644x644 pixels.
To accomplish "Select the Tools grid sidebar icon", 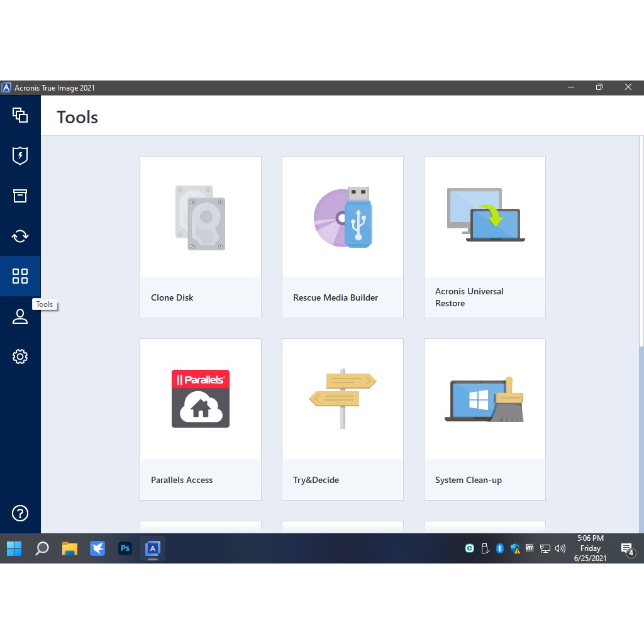I will click(x=20, y=276).
